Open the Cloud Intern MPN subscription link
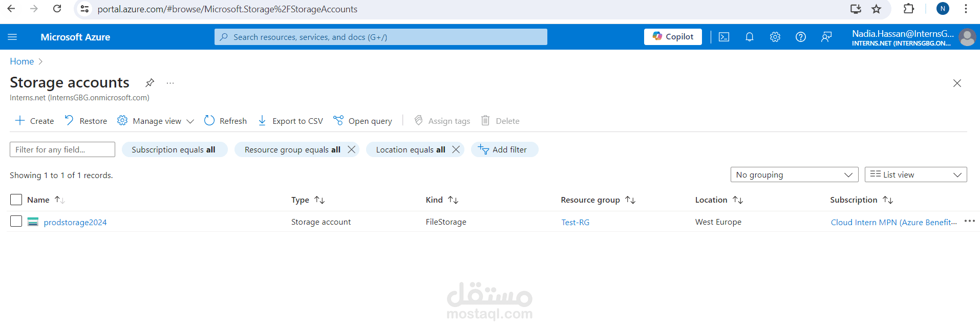Viewport: 980px width, 328px height. (x=893, y=222)
